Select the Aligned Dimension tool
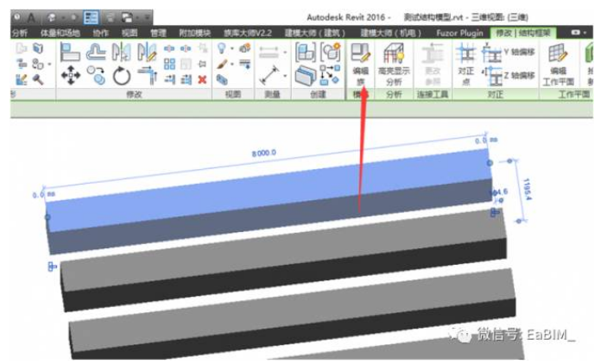 269,52
